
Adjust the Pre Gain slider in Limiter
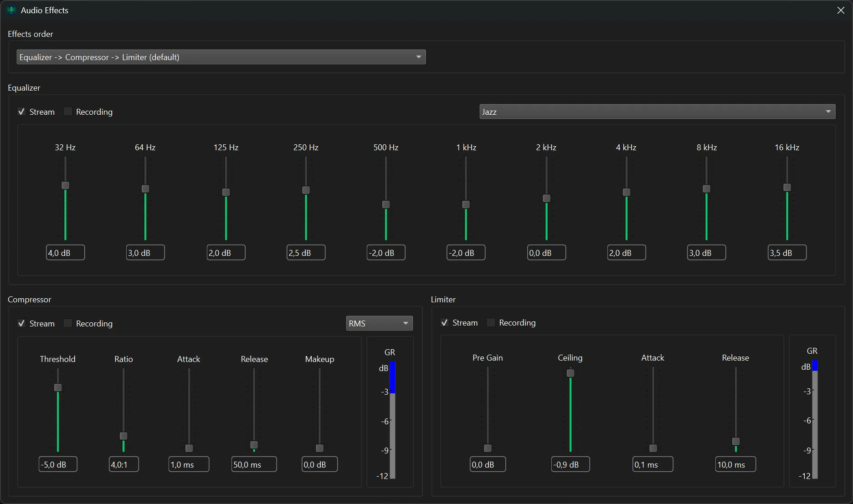point(487,448)
